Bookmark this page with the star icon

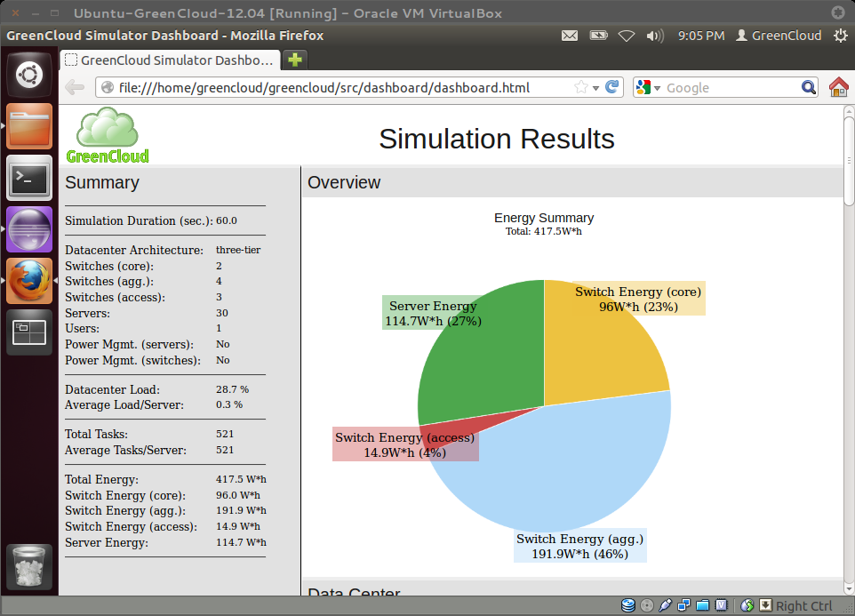[x=580, y=87]
